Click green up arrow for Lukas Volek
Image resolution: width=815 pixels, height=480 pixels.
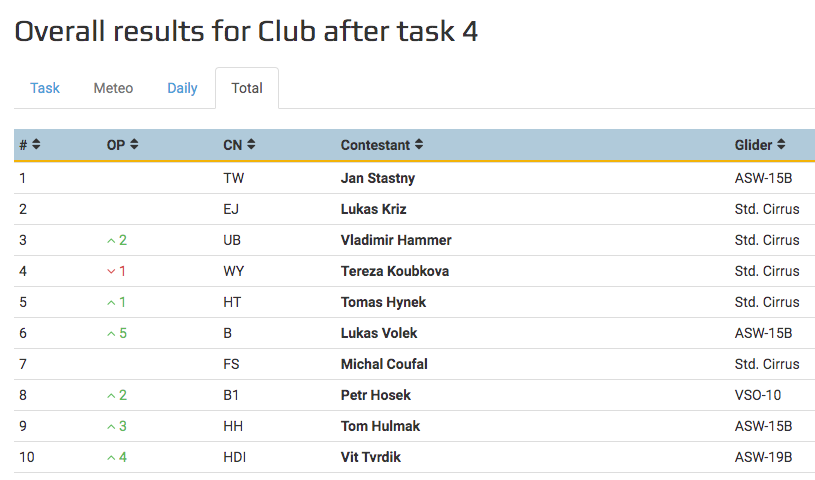coord(111,334)
